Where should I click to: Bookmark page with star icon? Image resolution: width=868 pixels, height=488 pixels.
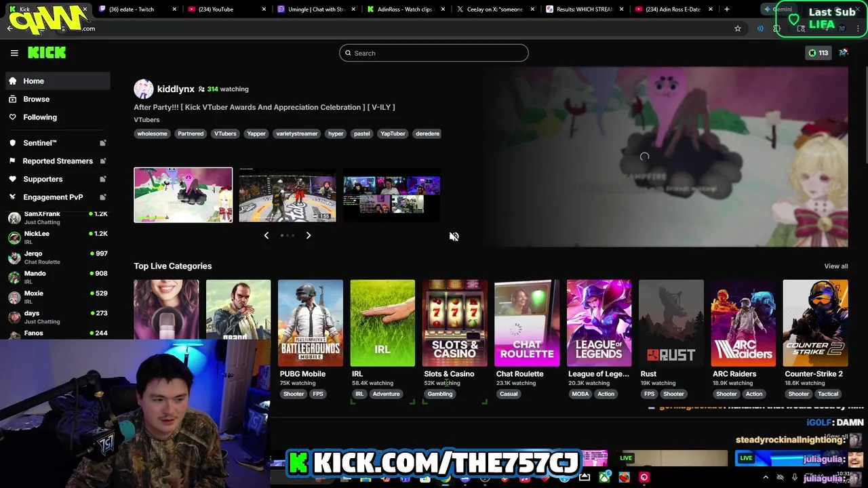(738, 28)
